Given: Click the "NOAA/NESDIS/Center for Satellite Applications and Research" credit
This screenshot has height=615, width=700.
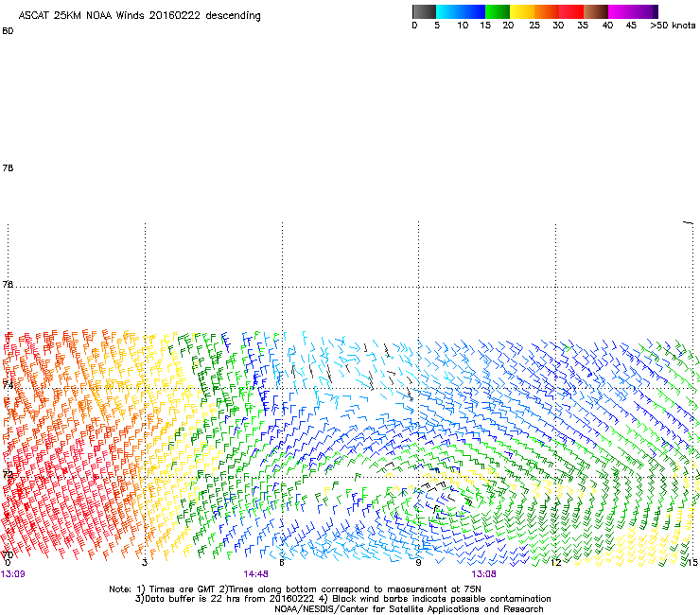Looking at the screenshot, I should 409,609.
